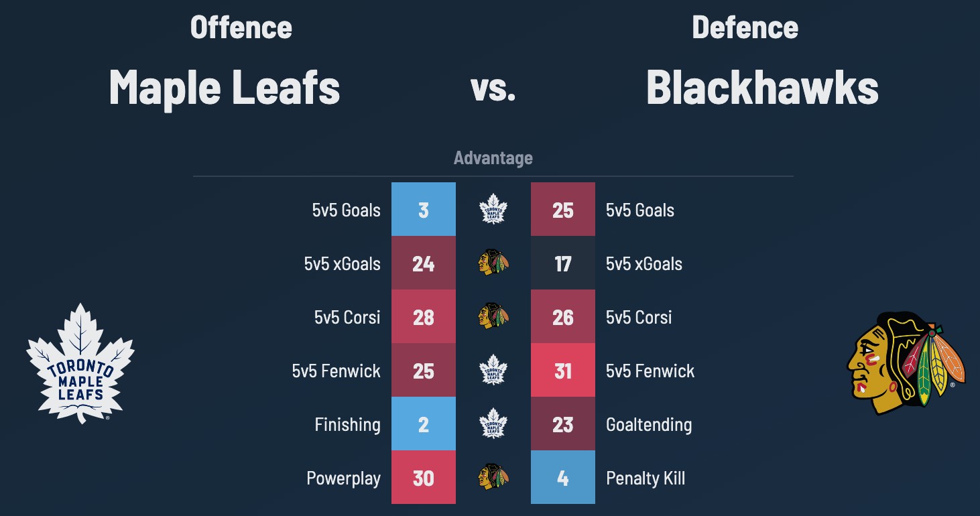Click the blue offence rank 3 cell
The height and width of the screenshot is (516, 980).
click(424, 209)
